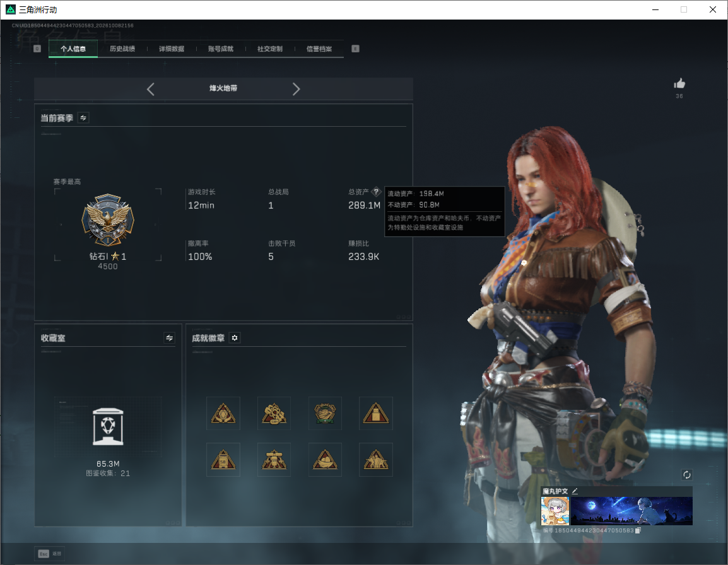Click the E next-tab key hint
This screenshot has height=565, width=728.
coord(355,49)
